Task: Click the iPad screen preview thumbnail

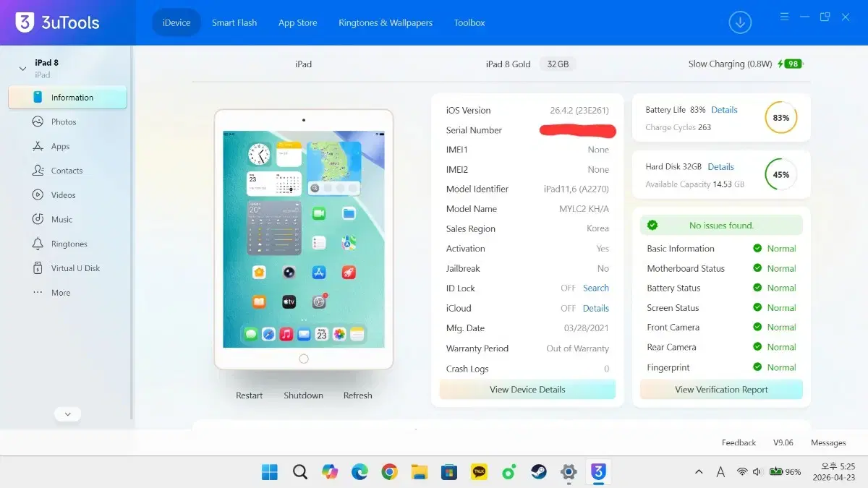Action: click(x=304, y=239)
